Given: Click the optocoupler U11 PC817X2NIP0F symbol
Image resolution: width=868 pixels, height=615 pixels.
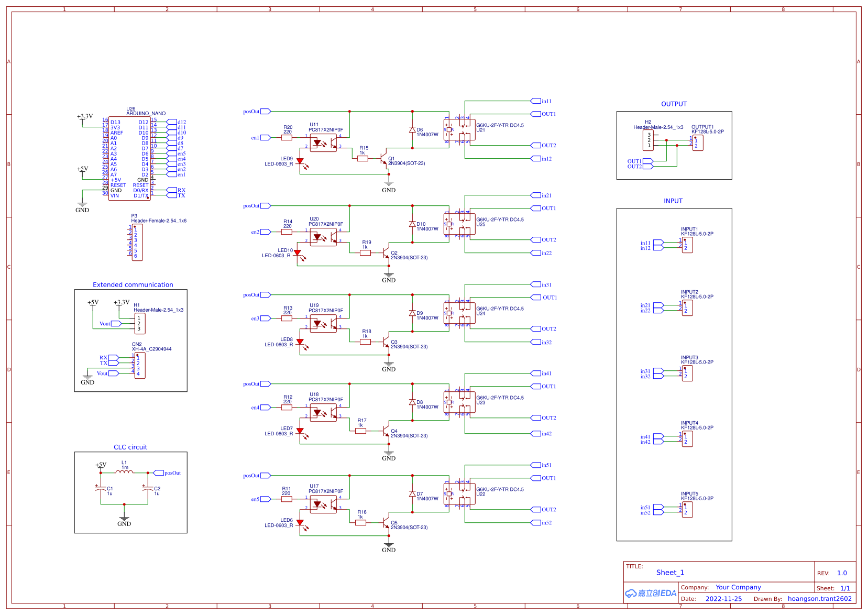Looking at the screenshot, I should [323, 141].
